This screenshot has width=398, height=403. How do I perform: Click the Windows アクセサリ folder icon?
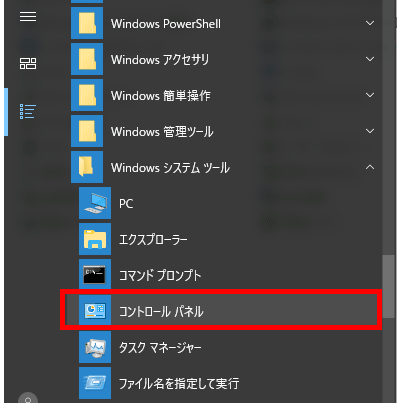coord(87,60)
